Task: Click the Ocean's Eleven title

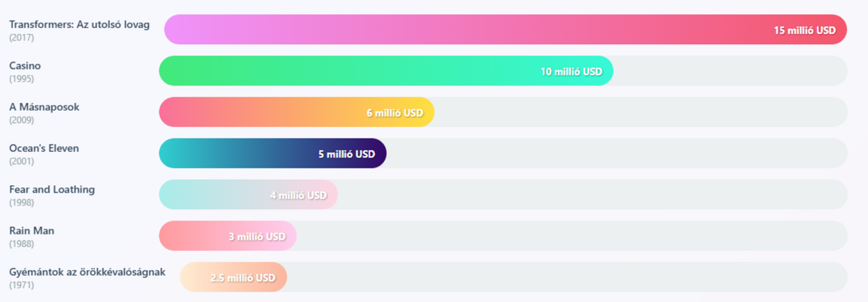Action: tap(44, 148)
